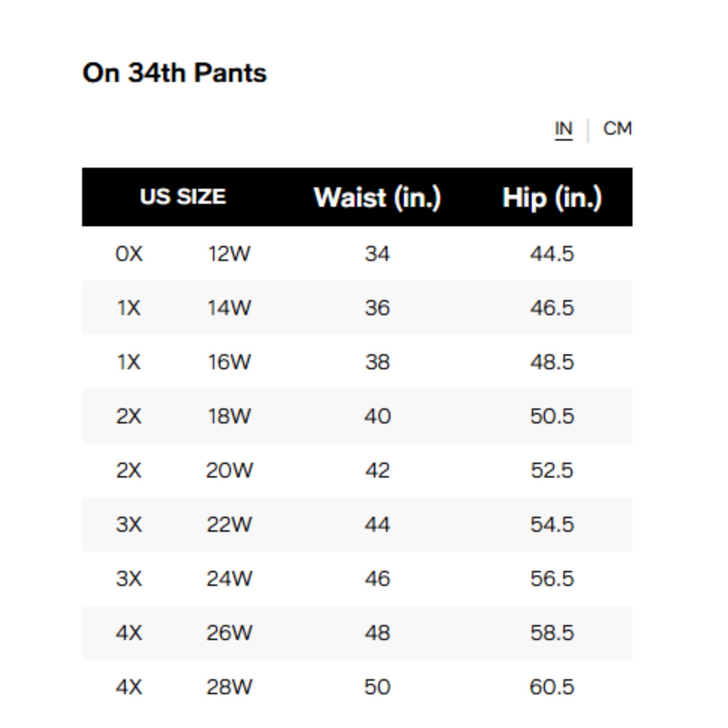The height and width of the screenshot is (728, 728).
Task: Click the Hip (in.) column header
Action: 552,197
